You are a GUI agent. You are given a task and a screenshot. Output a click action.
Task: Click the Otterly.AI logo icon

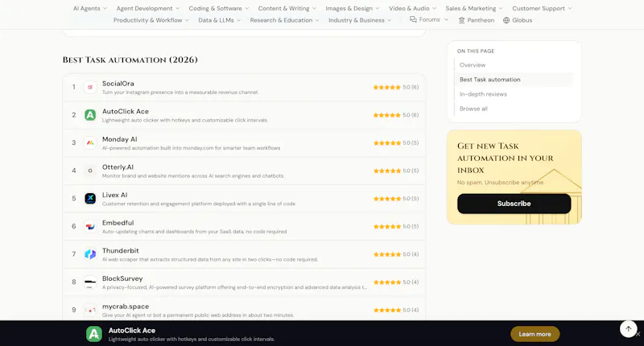tap(90, 171)
